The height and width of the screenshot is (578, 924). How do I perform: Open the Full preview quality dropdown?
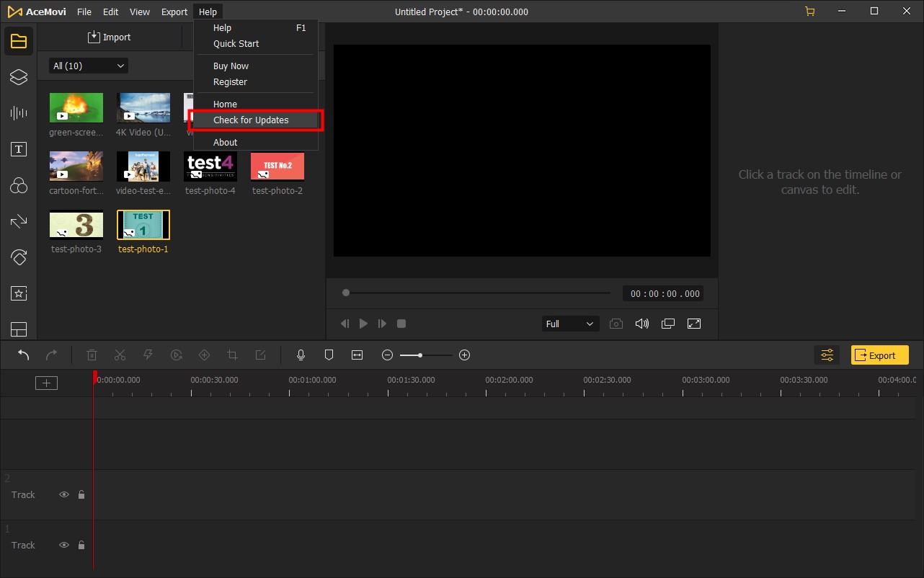click(569, 324)
